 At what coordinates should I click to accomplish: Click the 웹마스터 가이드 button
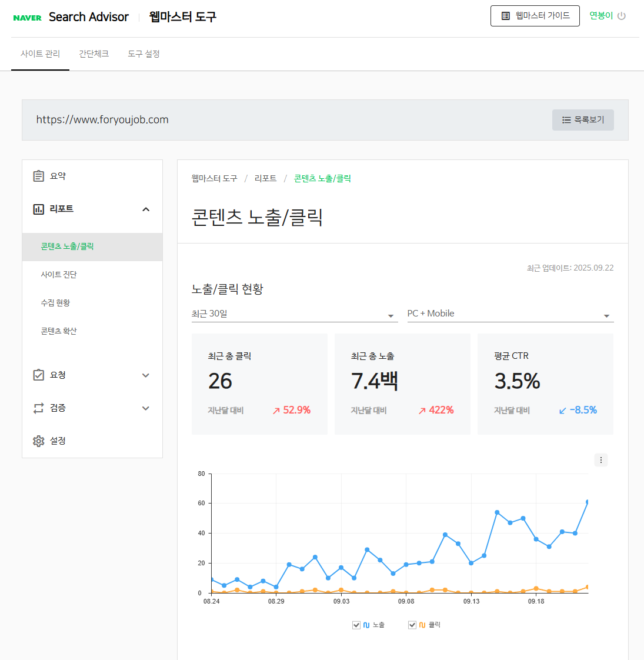pos(535,16)
